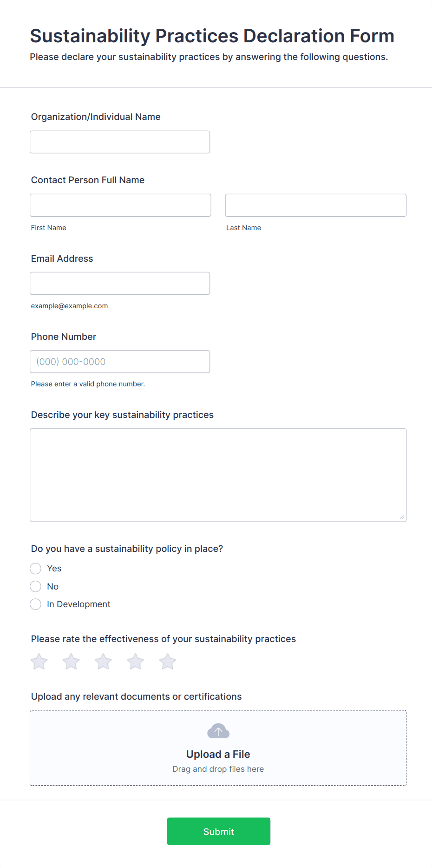Grab the text area resize handle
The width and height of the screenshot is (432, 868).
[x=402, y=517]
